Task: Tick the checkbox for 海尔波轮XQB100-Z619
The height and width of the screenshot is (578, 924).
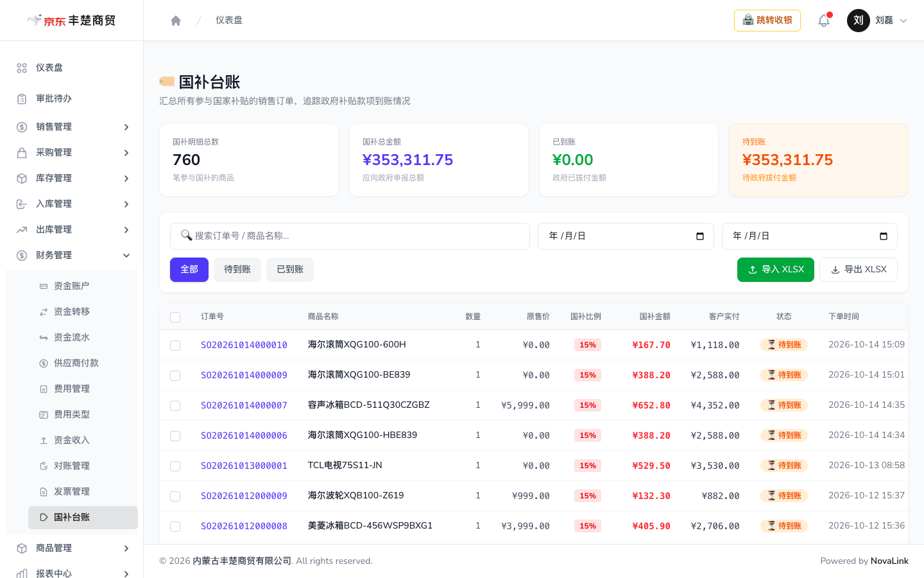Action: pyautogui.click(x=175, y=496)
